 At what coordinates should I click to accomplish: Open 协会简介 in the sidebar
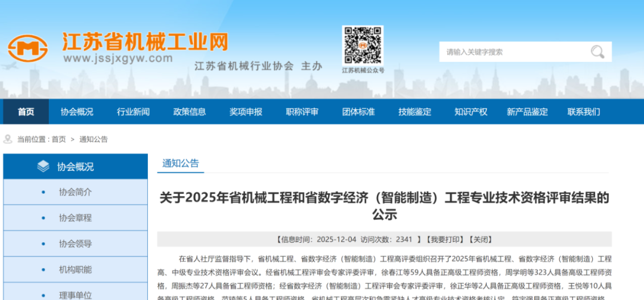pyautogui.click(x=75, y=192)
